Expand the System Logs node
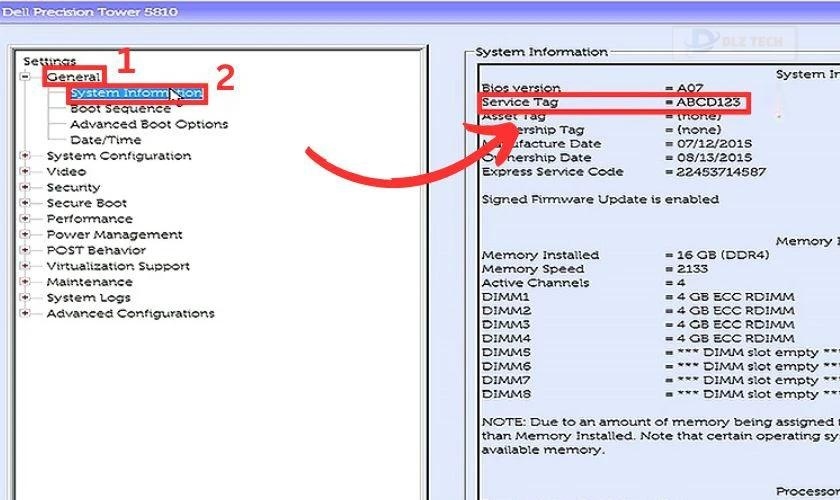Screen dimensions: 840x500 coord(25,297)
